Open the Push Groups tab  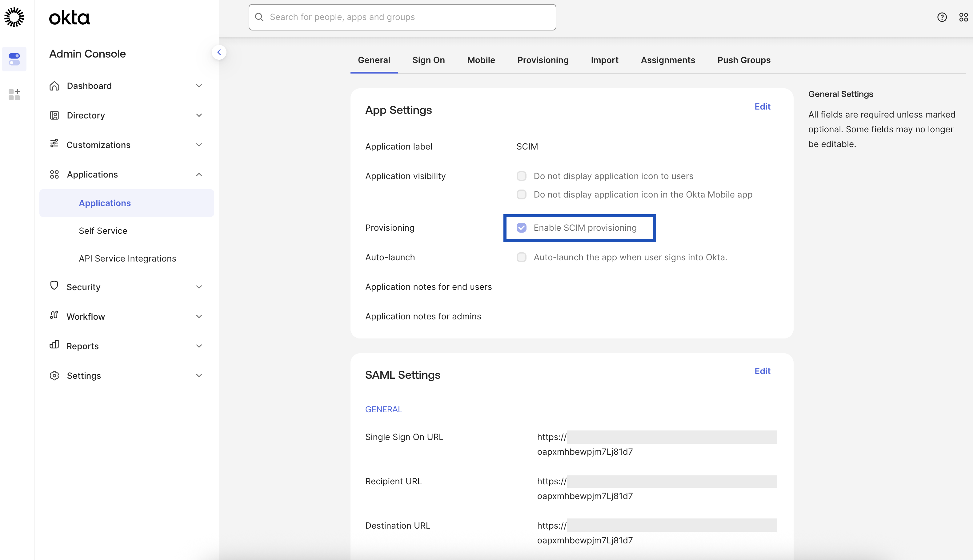tap(743, 60)
